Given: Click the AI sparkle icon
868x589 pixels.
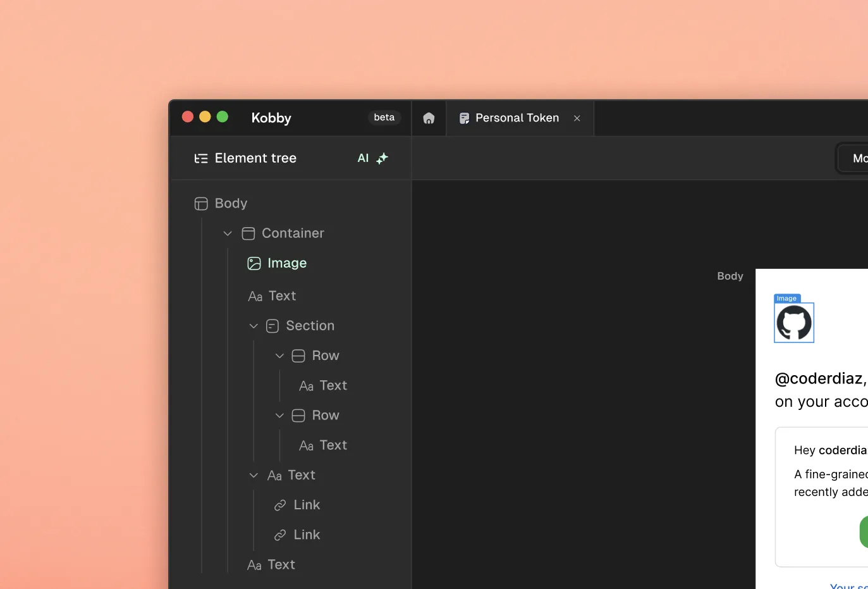Looking at the screenshot, I should (382, 158).
